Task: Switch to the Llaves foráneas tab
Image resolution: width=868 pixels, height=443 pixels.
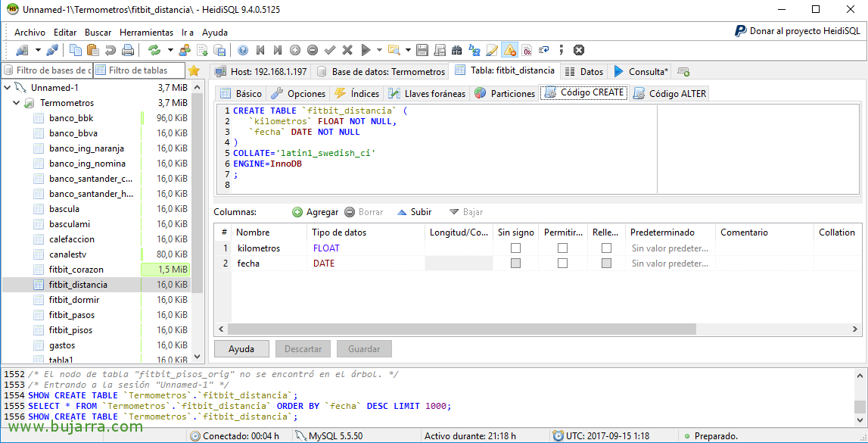Action: [x=427, y=94]
